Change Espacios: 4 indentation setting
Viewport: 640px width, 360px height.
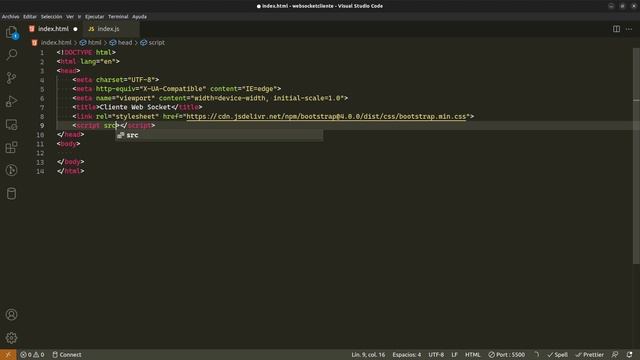(407, 355)
